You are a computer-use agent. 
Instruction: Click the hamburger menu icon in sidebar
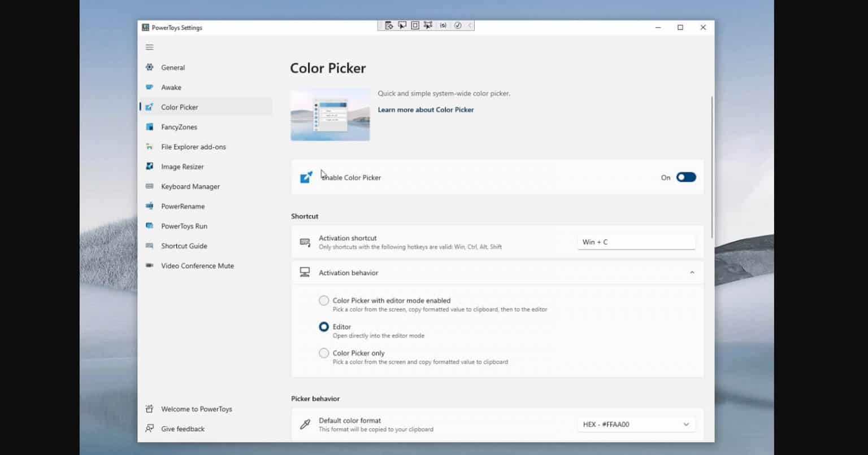click(x=149, y=47)
